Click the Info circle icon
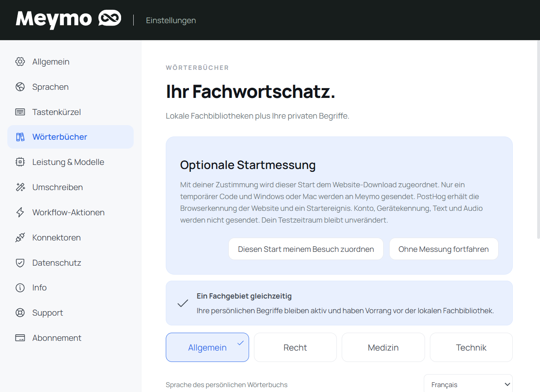 (x=20, y=288)
